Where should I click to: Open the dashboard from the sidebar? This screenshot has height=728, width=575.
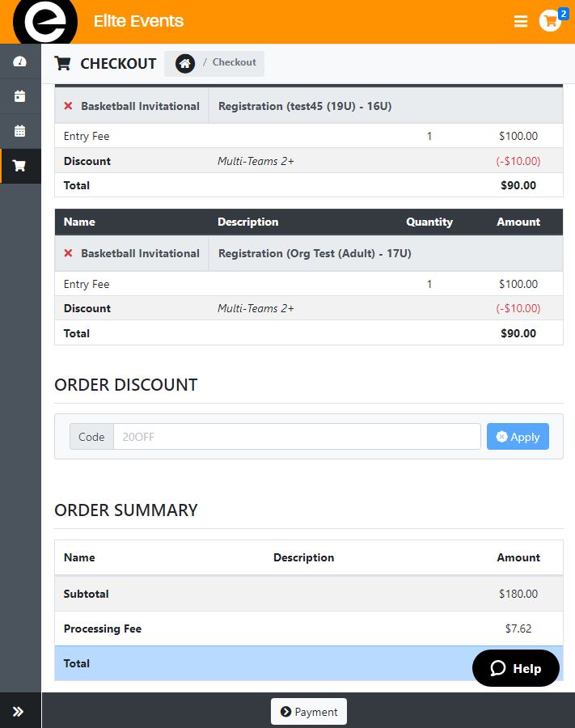click(x=19, y=61)
